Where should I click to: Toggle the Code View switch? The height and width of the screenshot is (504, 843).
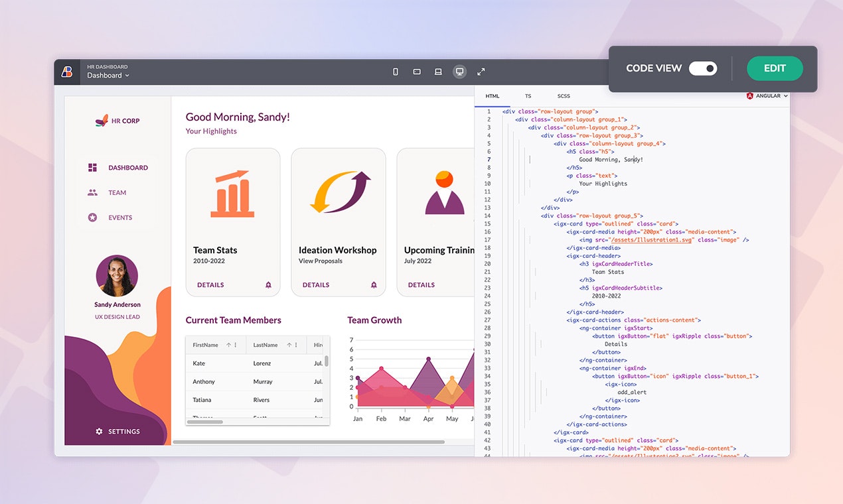click(x=703, y=68)
